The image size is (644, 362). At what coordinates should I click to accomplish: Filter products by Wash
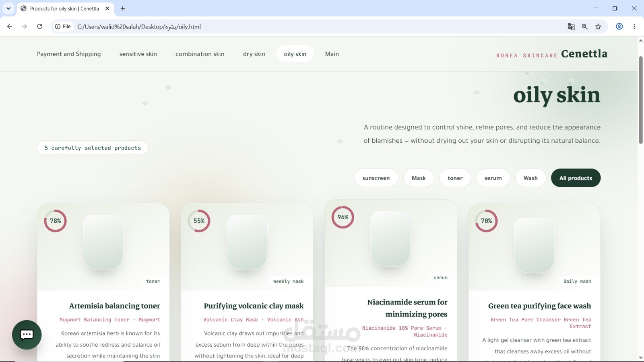click(530, 178)
